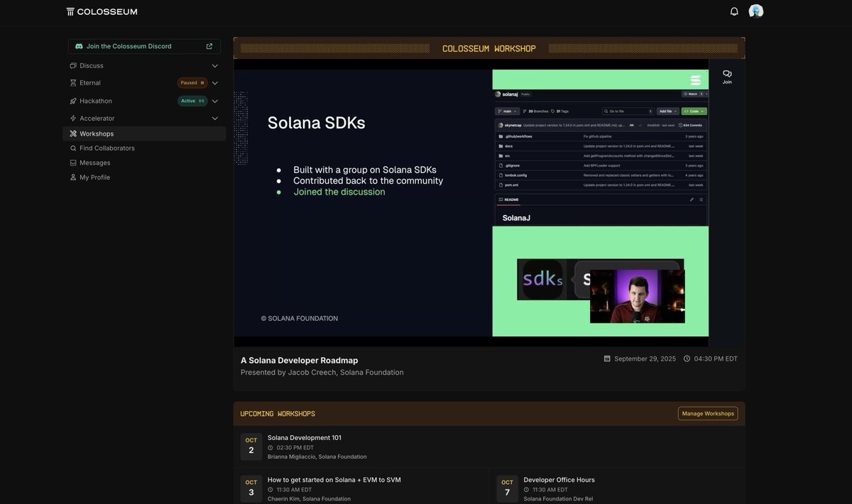Click Presented by Jacob Creech text

(x=322, y=372)
